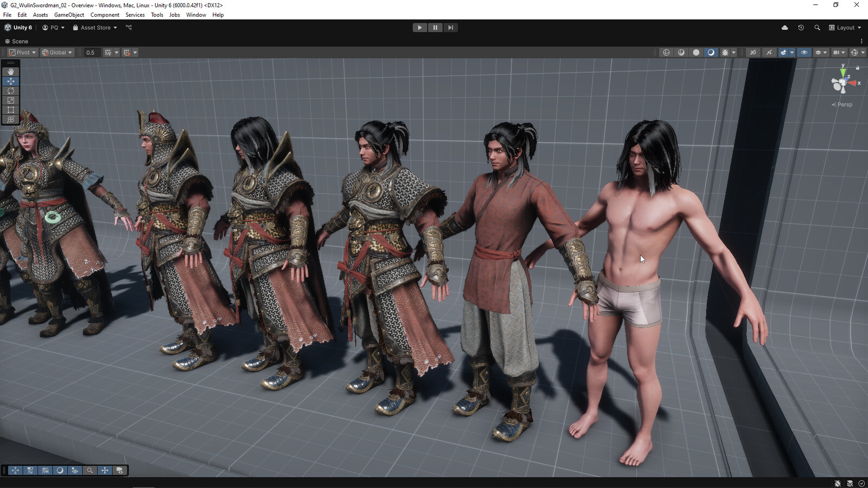Open the Assets menu
The width and height of the screenshot is (868, 488).
tap(40, 15)
